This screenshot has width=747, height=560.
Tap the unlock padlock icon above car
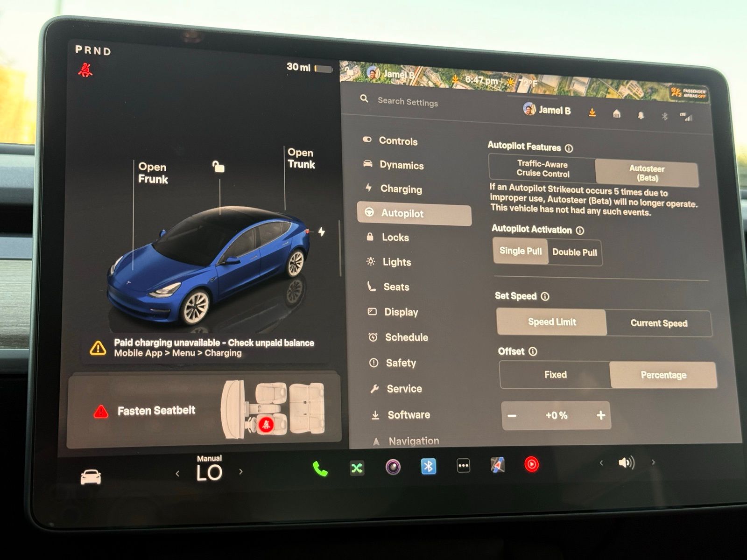click(218, 167)
